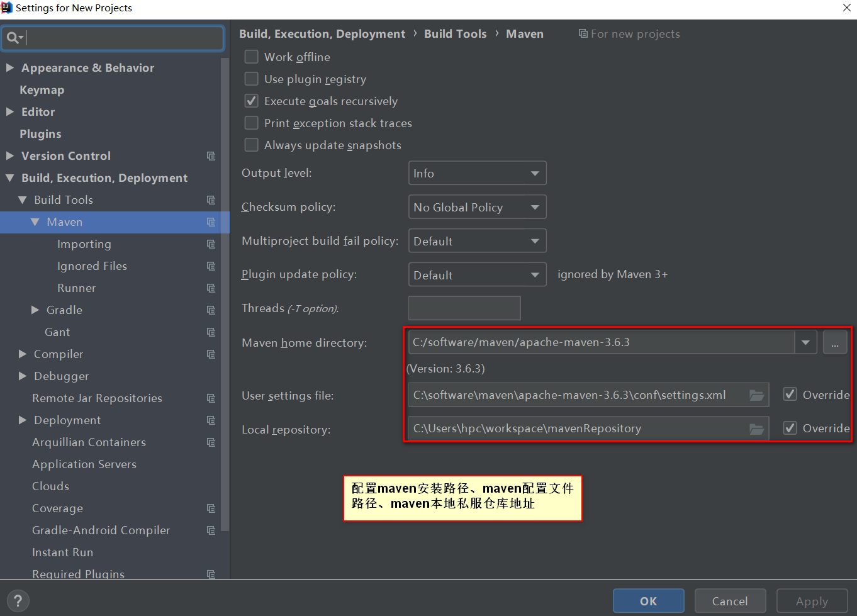Select Instant Run in settings tree
The image size is (857, 616).
62,552
